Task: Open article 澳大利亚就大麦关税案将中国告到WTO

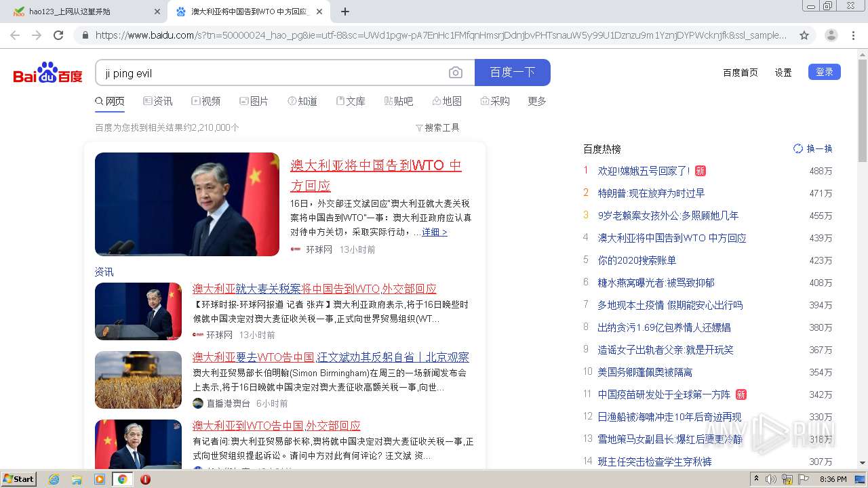Action: 315,289
